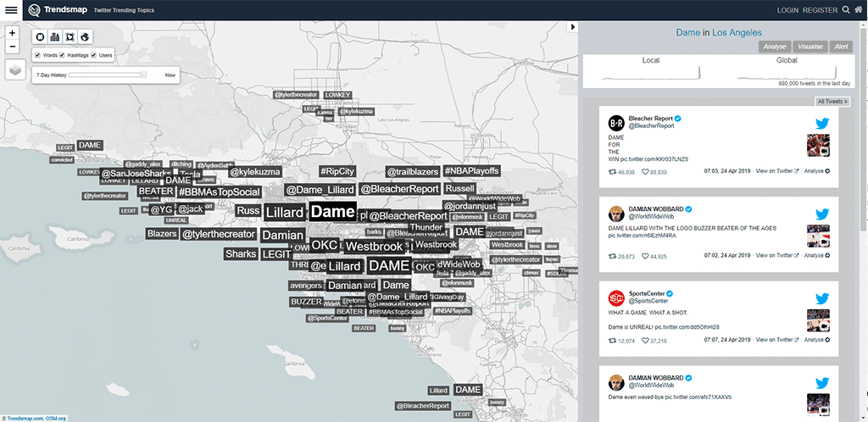Collapse the tweets side panel arrow
This screenshot has width=868, height=422.
click(572, 26)
